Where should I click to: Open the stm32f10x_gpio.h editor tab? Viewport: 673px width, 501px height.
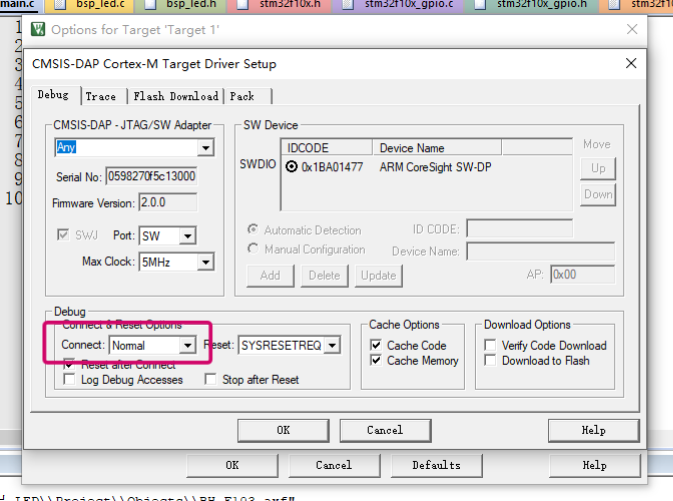[x=532, y=5]
